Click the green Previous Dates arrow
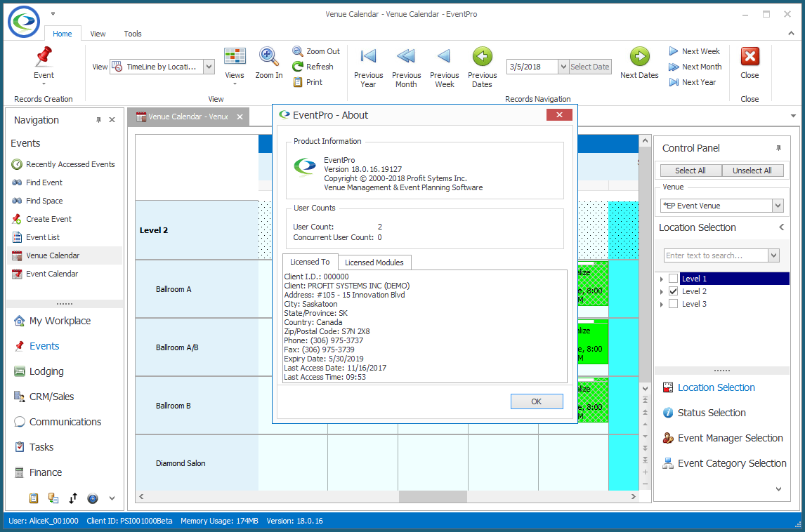 482,56
